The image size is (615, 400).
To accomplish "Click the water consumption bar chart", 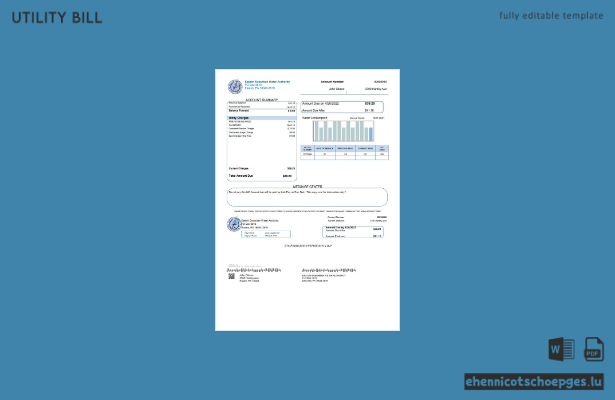I will coord(343,131).
